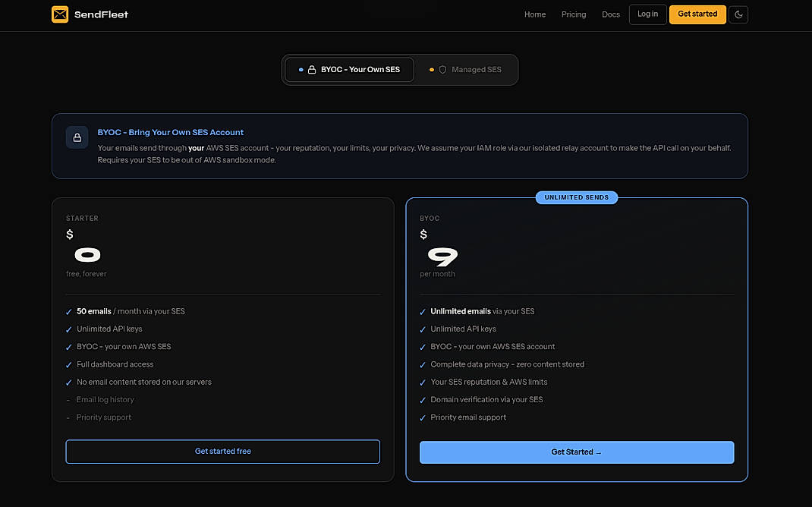The height and width of the screenshot is (507, 812).
Task: Click the '50 emails / month via your SES' text
Action: (x=131, y=311)
